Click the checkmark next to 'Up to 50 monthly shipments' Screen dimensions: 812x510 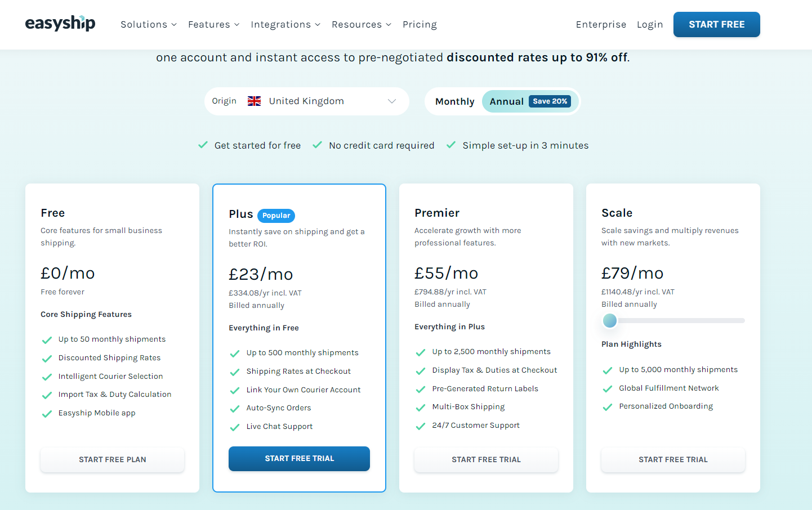47,339
